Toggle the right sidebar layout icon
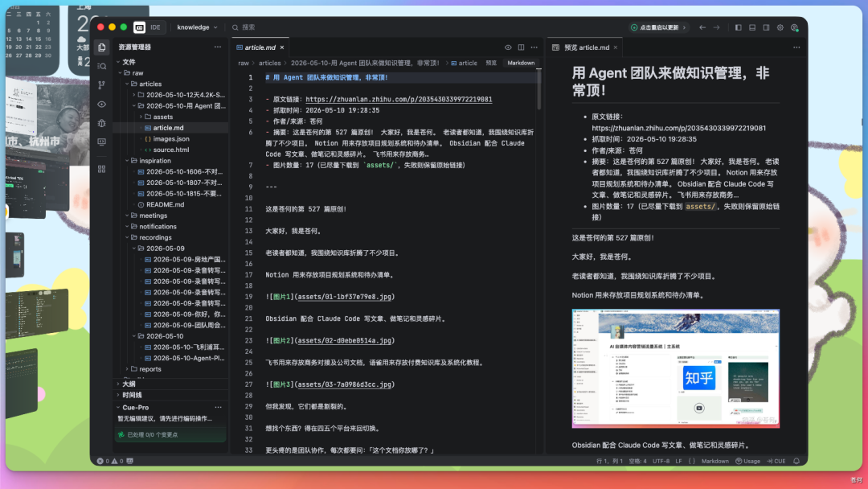 click(766, 27)
